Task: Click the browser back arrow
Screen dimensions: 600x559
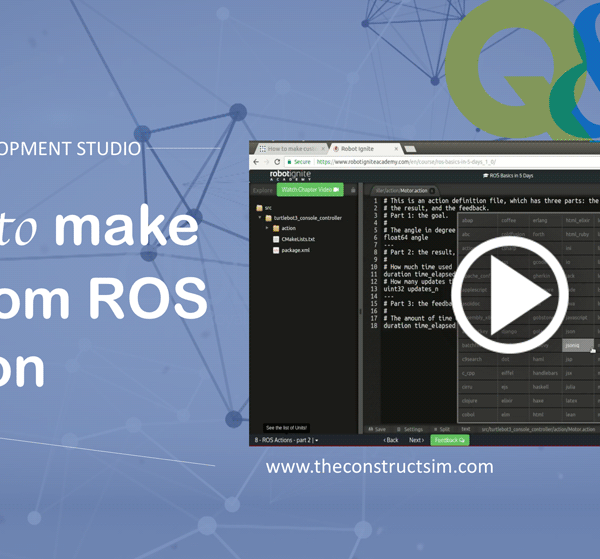Action: [x=256, y=162]
